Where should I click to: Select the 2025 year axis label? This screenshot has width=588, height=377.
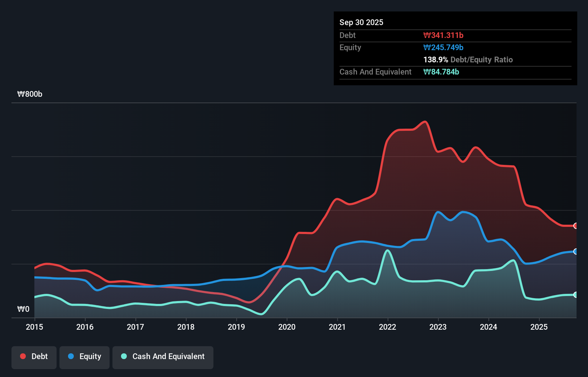click(540, 327)
